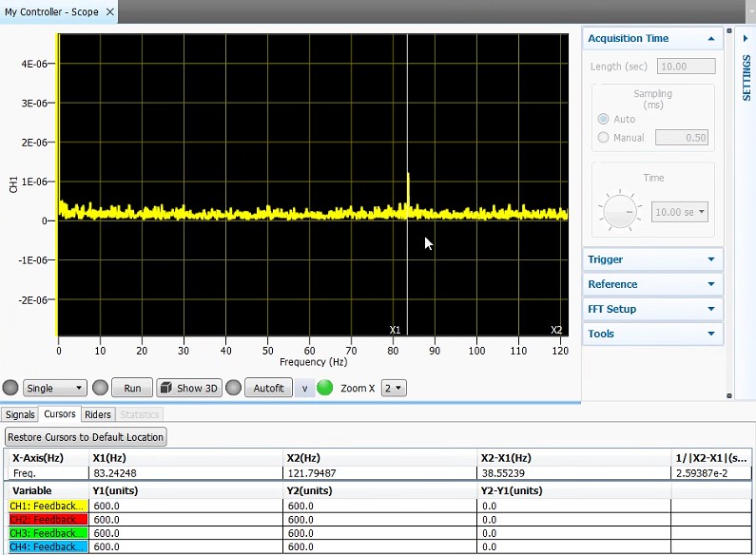The height and width of the screenshot is (555, 756).
Task: Click the CH4 Y2-Y1 value 0.0
Action: (489, 546)
